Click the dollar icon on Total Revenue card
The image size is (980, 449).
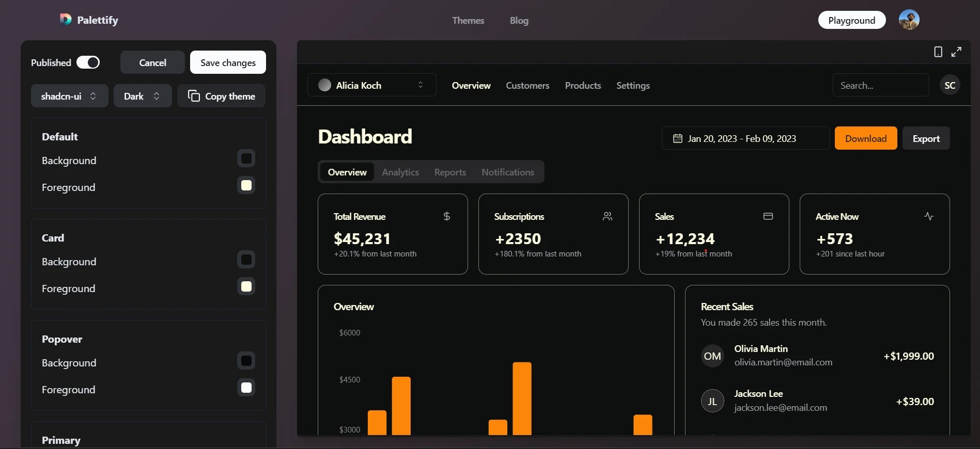tap(447, 216)
